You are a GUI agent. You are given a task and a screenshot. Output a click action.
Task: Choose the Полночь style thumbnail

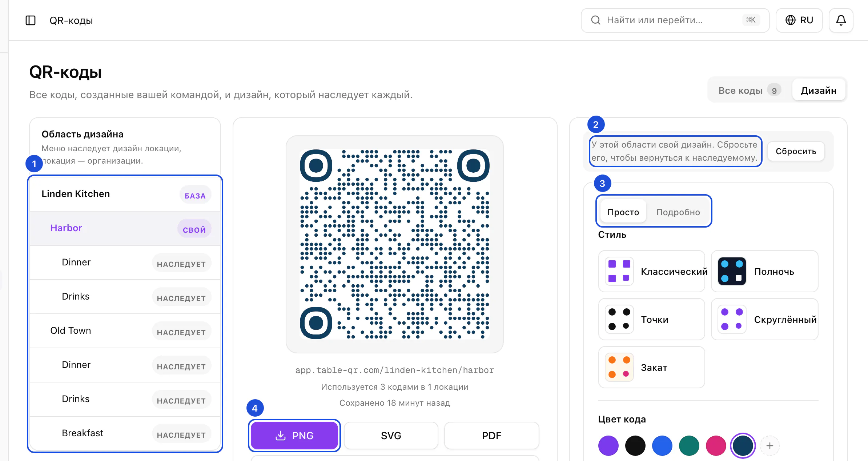point(732,271)
